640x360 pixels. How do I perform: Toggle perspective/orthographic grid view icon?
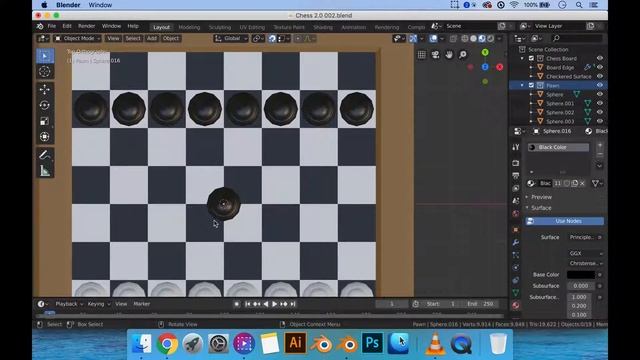[422, 55]
